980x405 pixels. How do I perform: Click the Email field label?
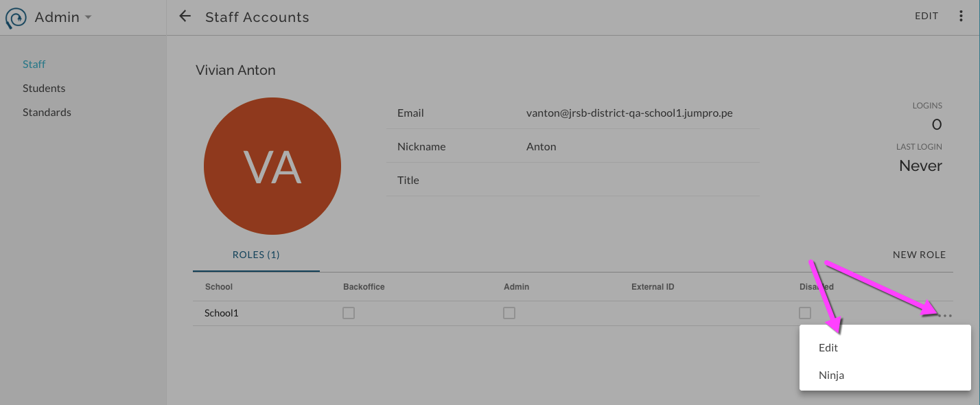[410, 113]
